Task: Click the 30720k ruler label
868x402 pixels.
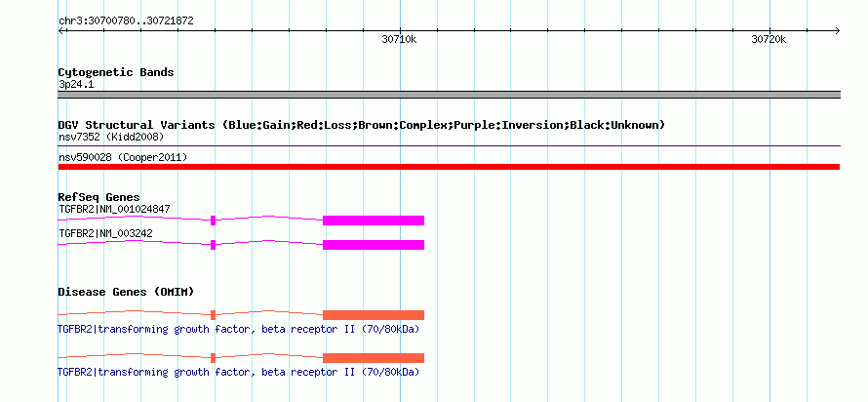Action: [x=769, y=40]
